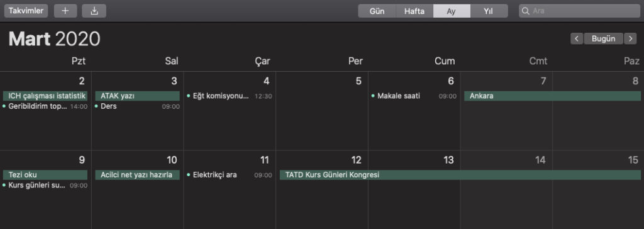Click the Makale saati event
This screenshot has height=229, width=644.
tap(414, 96)
